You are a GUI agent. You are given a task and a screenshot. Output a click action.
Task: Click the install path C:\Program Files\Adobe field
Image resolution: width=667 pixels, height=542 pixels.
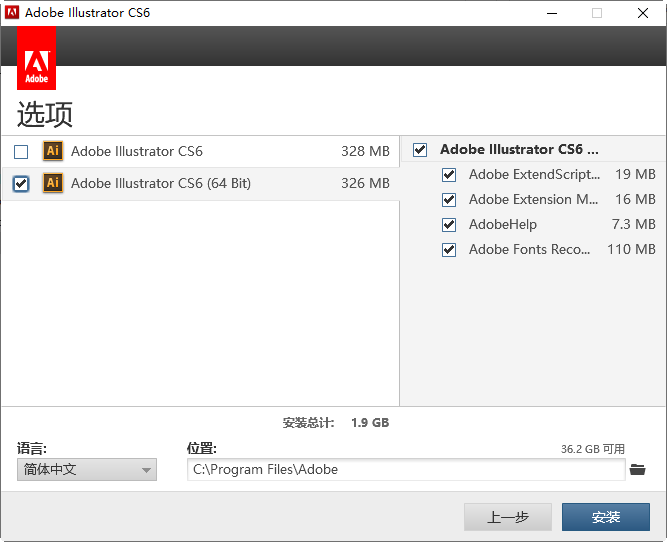[406, 470]
